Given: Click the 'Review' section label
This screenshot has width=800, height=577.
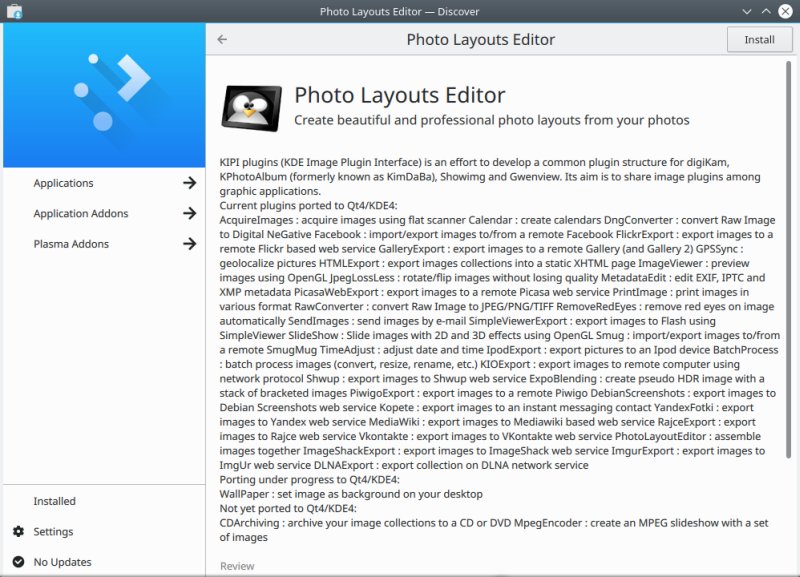Looking at the screenshot, I should tap(237, 566).
